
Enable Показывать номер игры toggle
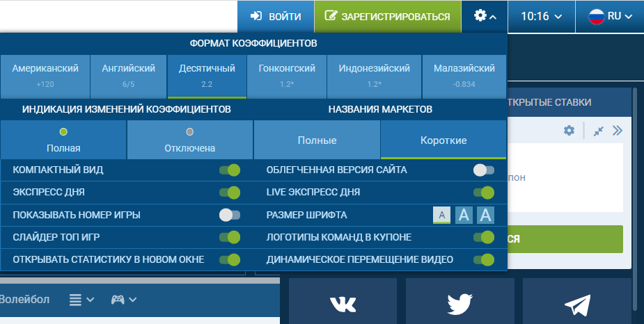point(229,215)
